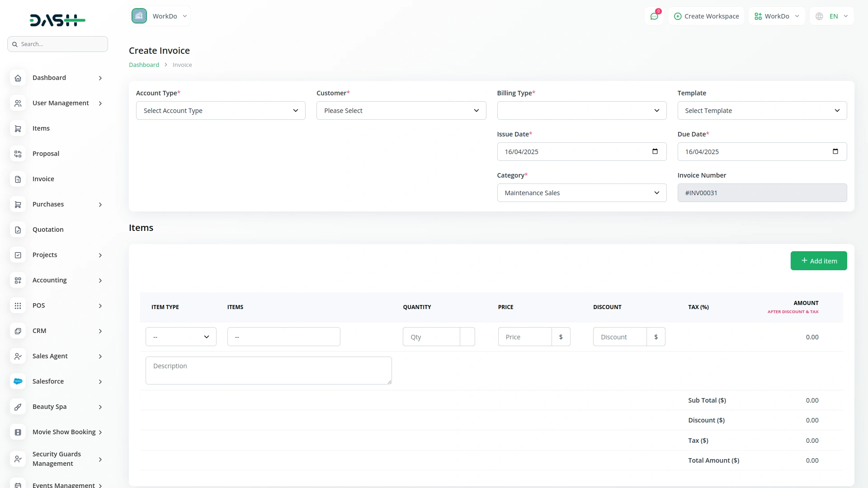Click the User Management people icon
Viewport: 868px width, 488px height.
[x=18, y=103]
